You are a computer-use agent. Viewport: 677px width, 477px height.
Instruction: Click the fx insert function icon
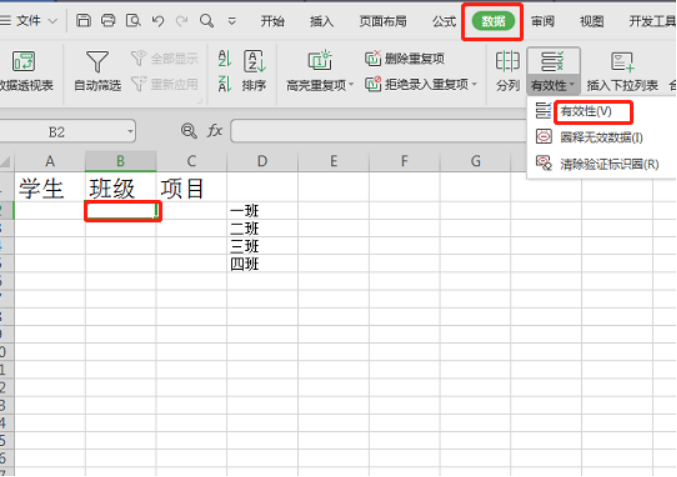[215, 130]
